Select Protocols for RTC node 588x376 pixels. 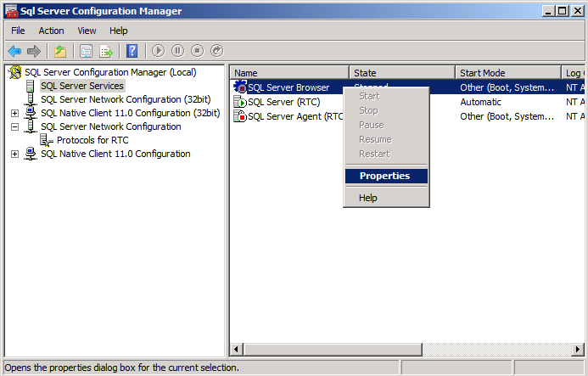92,140
